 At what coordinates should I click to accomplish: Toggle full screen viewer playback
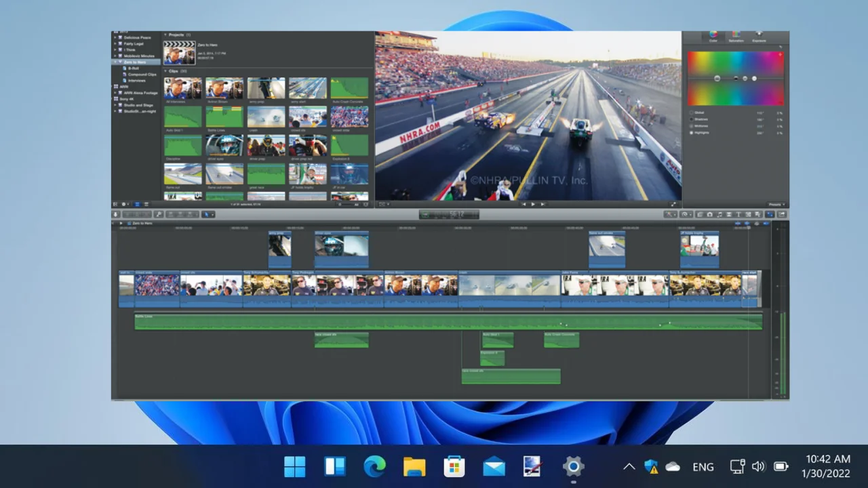673,204
